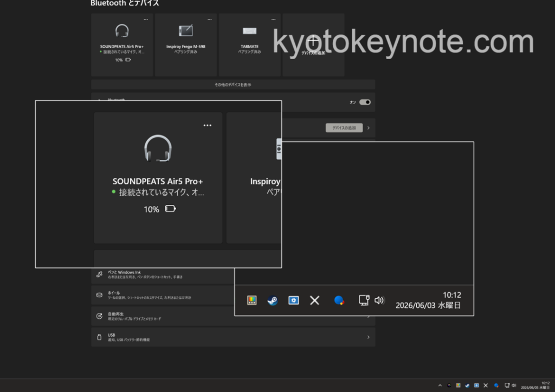Open the three-dot menu on the TABMATE card
This screenshot has height=392, width=555.
(x=273, y=20)
